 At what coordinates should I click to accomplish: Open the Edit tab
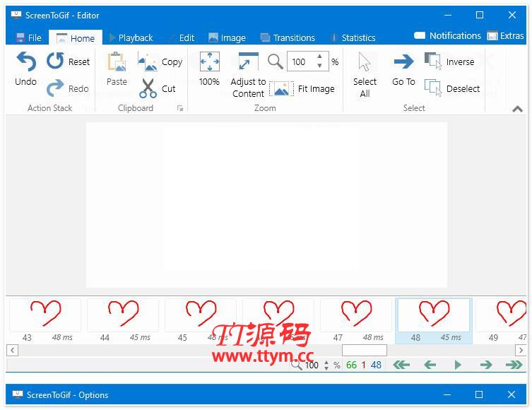[182, 37]
